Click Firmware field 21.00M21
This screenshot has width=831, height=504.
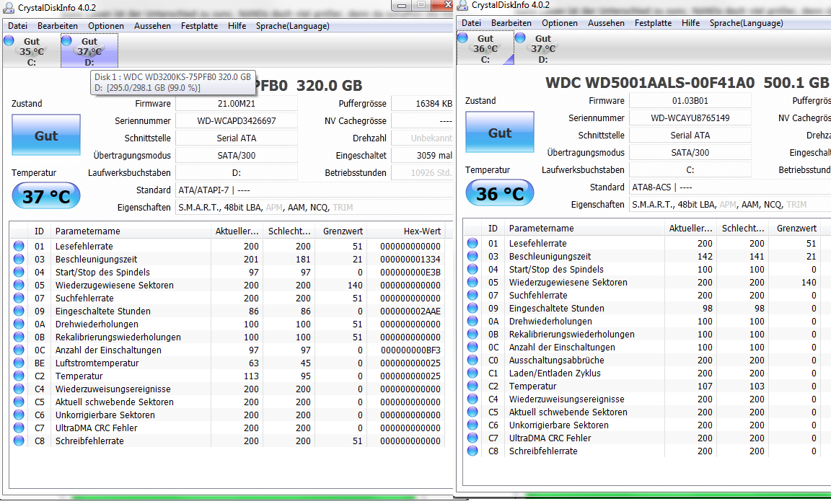click(237, 103)
